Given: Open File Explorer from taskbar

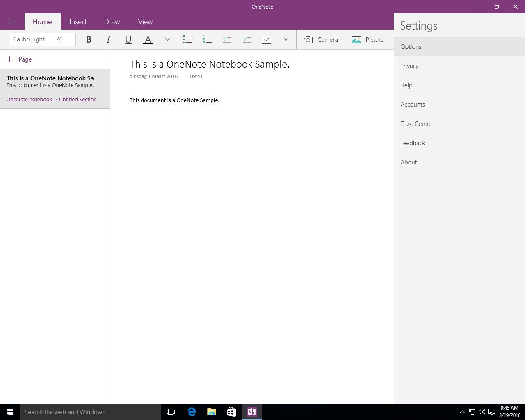Looking at the screenshot, I should [x=212, y=412].
